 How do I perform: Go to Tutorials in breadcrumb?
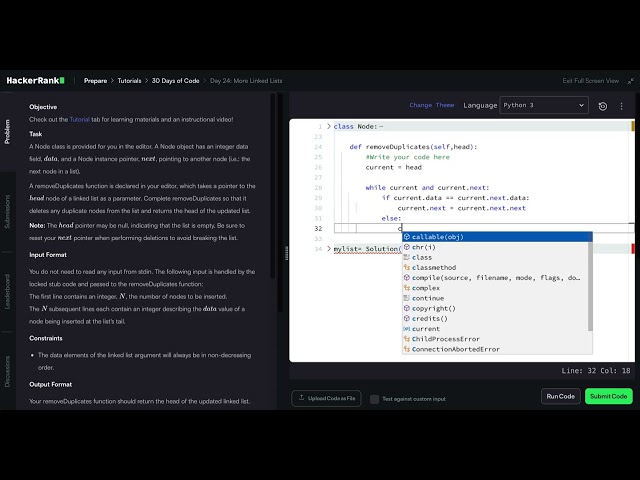pyautogui.click(x=129, y=81)
